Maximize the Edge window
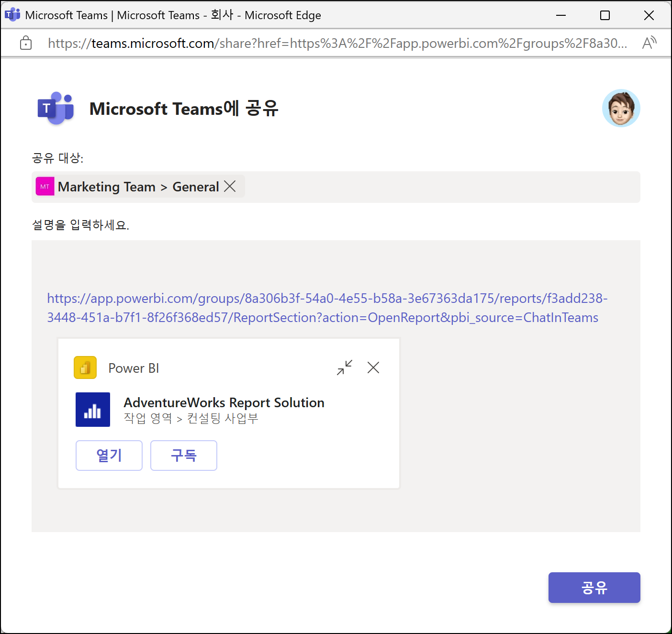 point(605,15)
